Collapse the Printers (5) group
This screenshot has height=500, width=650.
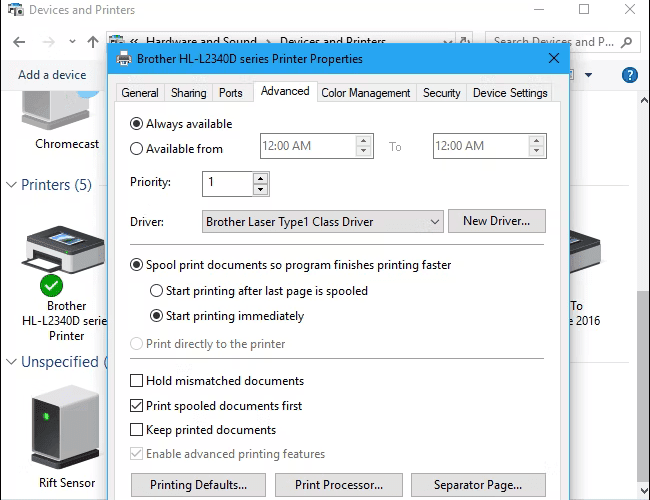(12, 184)
